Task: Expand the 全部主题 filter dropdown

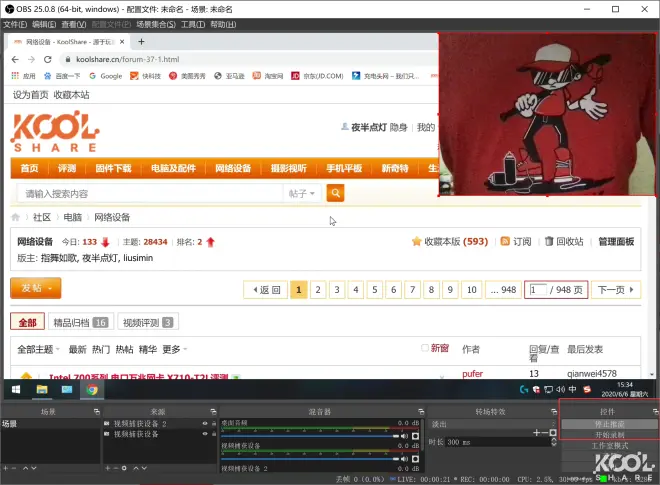Action: pyautogui.click(x=38, y=349)
